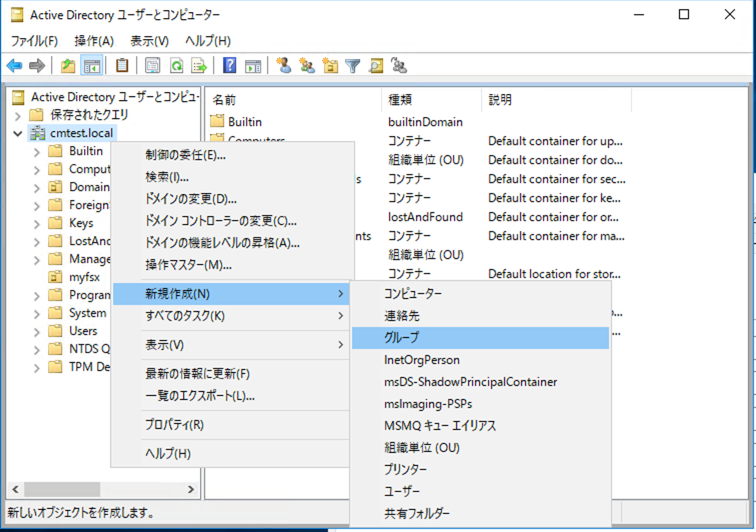
Task: Expand the 保存されたクエリ tree node
Action: [18, 116]
